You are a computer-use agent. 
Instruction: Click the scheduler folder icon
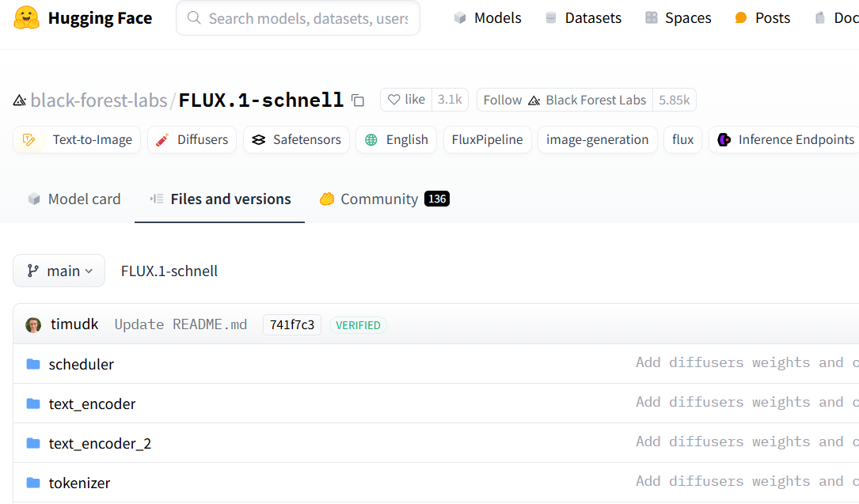33,364
